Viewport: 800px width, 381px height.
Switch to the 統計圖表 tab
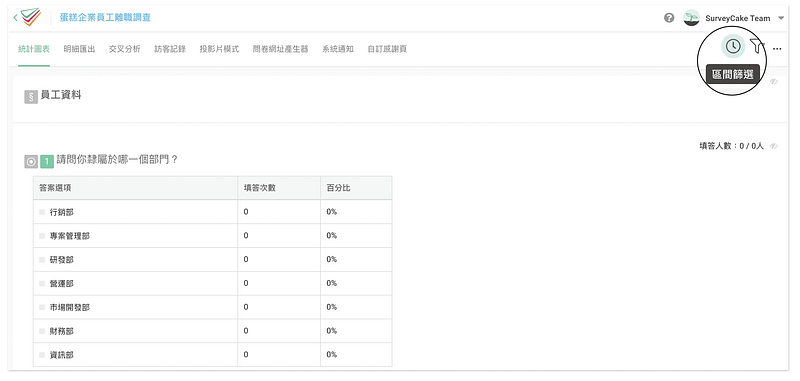point(34,49)
